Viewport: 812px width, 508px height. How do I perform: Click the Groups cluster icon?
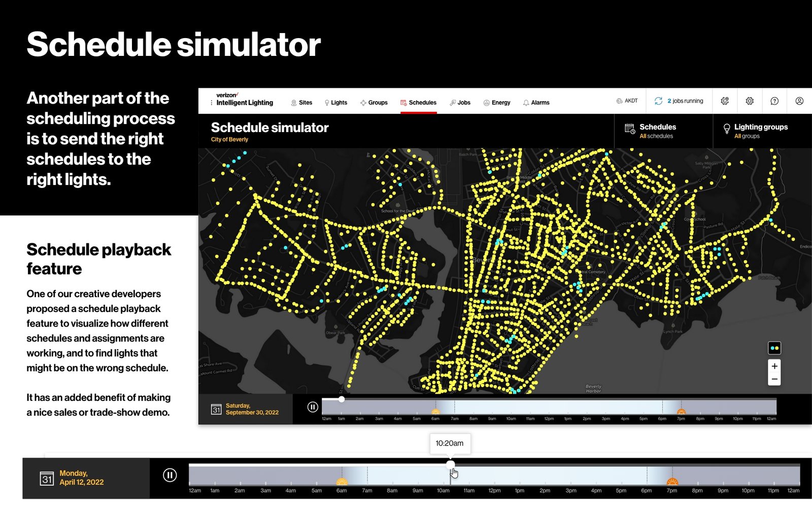pyautogui.click(x=363, y=103)
